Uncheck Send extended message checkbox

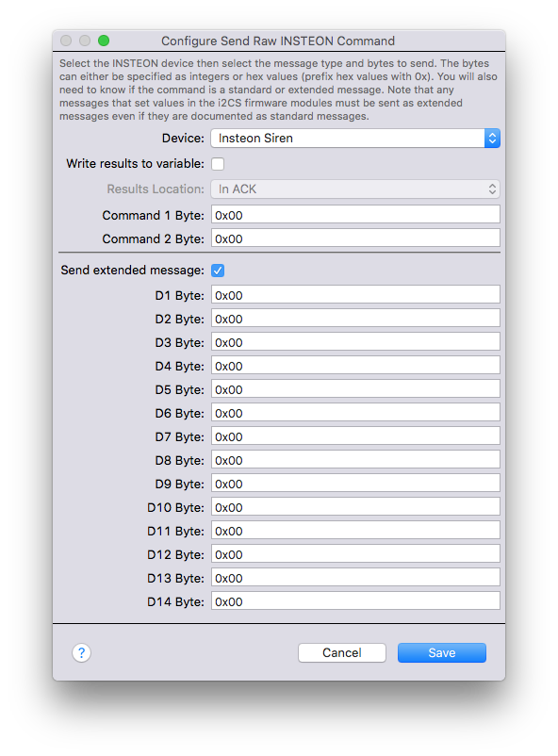(x=218, y=271)
